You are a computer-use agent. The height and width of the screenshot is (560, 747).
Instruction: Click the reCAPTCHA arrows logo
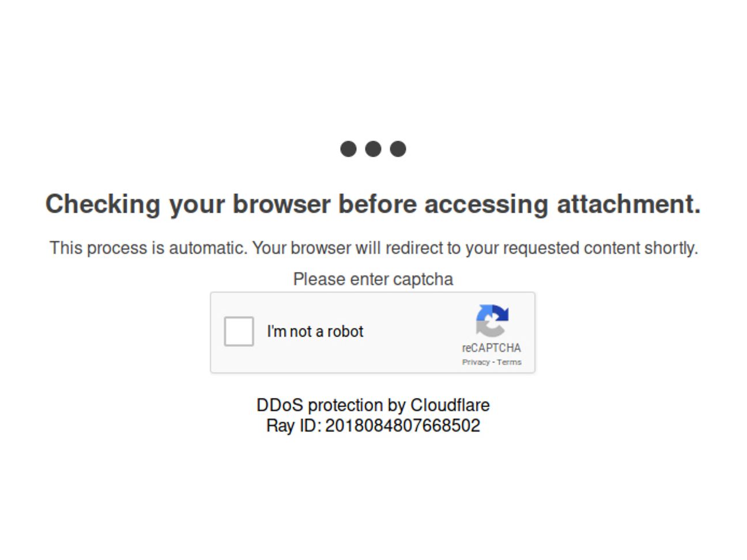492,320
